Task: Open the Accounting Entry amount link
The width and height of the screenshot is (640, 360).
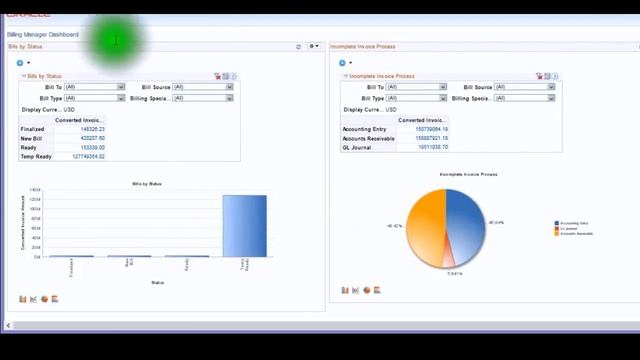Action: click(432, 129)
